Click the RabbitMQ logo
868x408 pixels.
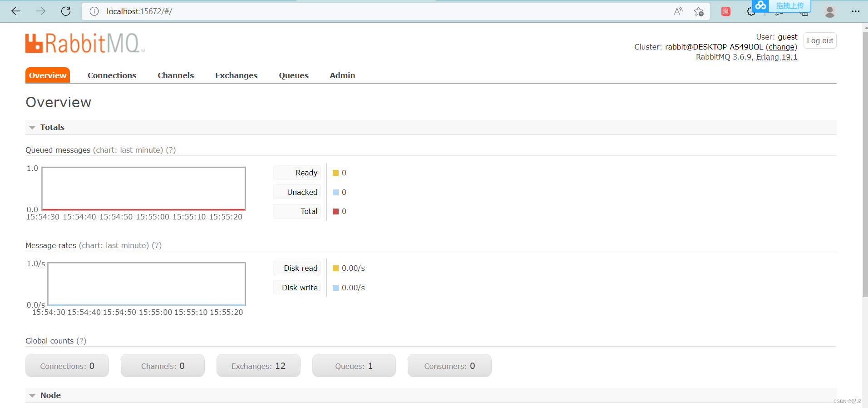click(x=85, y=43)
